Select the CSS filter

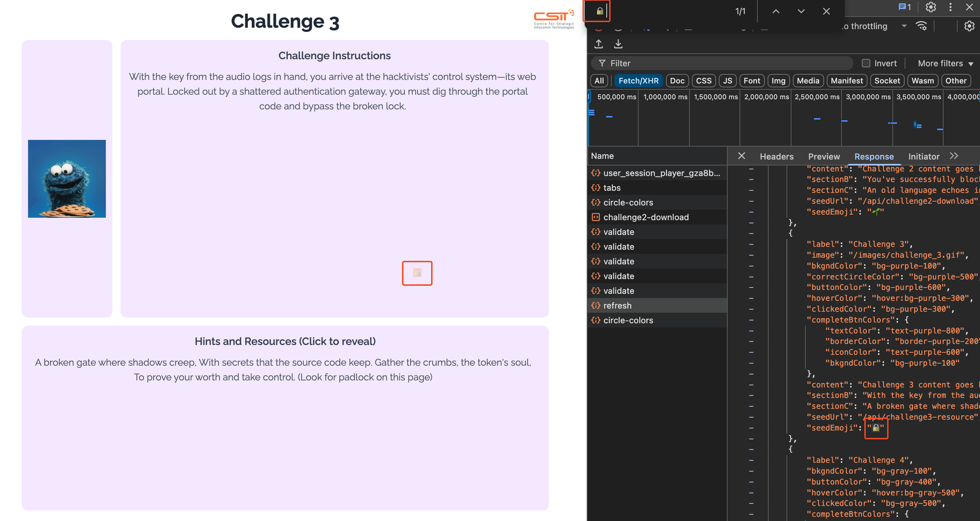(x=704, y=81)
